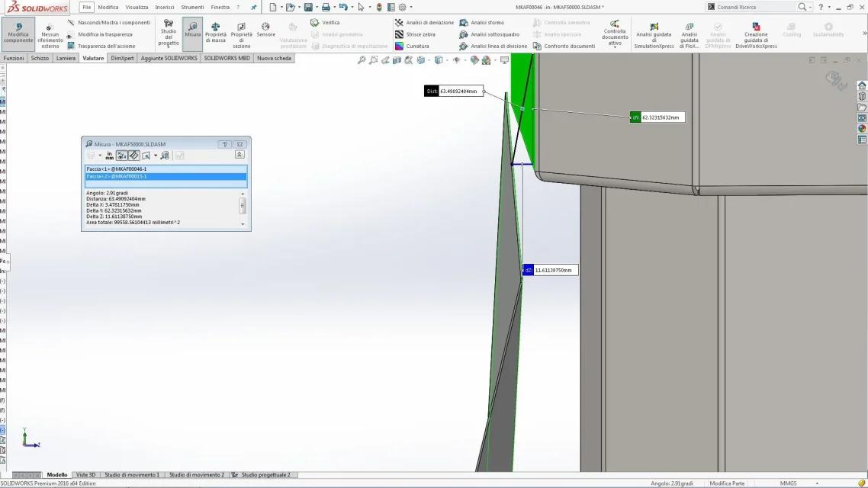Screen dimensions: 868x488
Task: Run Controlla documento attivo
Action: pyautogui.click(x=615, y=34)
